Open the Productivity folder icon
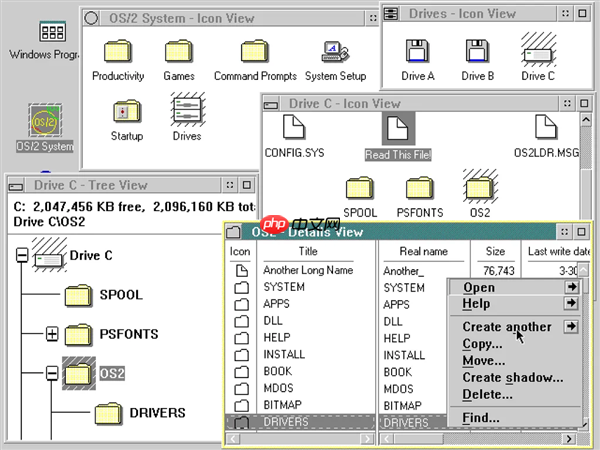 pyautogui.click(x=118, y=53)
